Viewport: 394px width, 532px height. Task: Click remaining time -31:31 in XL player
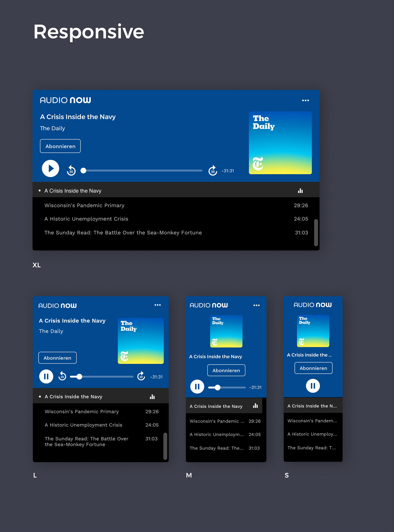point(228,171)
